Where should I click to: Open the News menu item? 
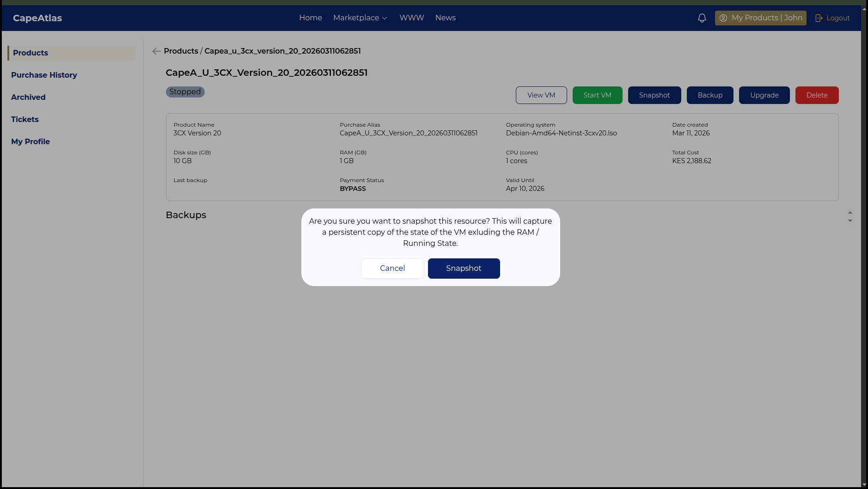(x=446, y=18)
